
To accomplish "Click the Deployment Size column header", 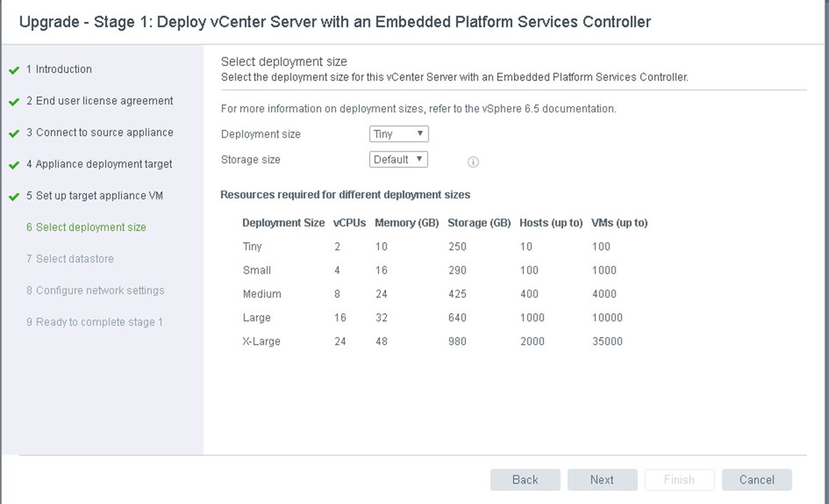I will click(x=284, y=223).
